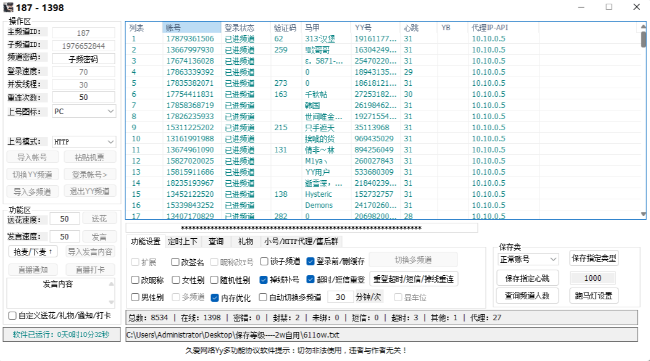This screenshot has width=650, height=361.
Task: Click the 软件已运行 runtime status bar
Action: (x=61, y=334)
